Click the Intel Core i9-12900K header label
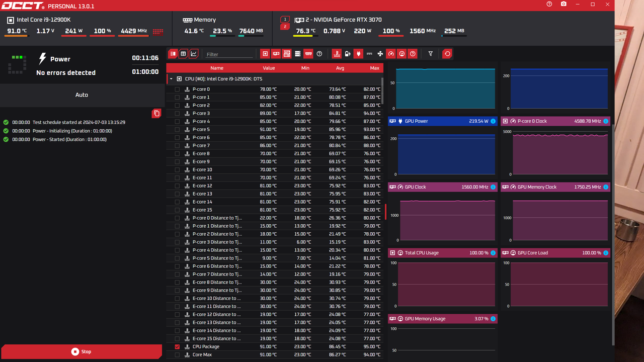The width and height of the screenshot is (644, 362). click(44, 20)
